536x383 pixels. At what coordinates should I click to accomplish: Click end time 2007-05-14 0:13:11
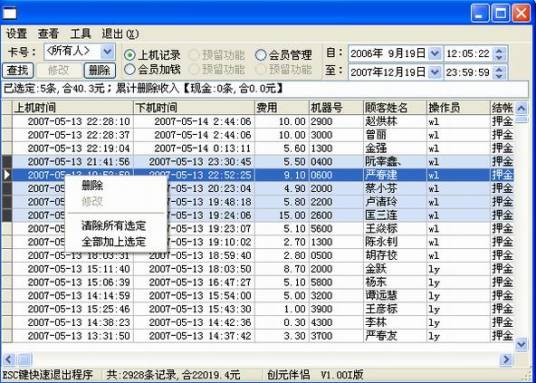[203, 148]
